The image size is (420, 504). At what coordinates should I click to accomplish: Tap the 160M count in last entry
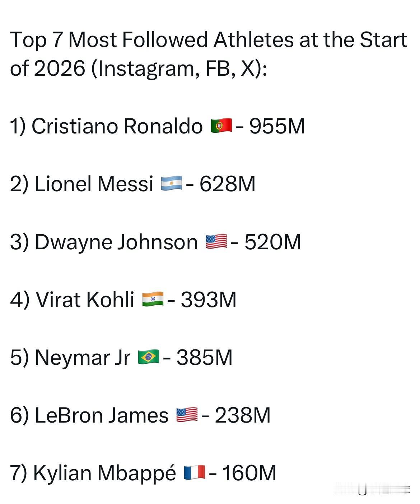coord(249,473)
